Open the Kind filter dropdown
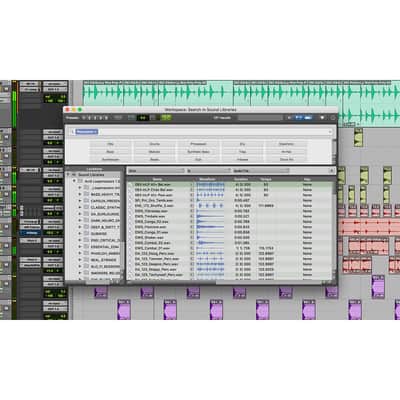The image size is (400, 400). point(156,171)
